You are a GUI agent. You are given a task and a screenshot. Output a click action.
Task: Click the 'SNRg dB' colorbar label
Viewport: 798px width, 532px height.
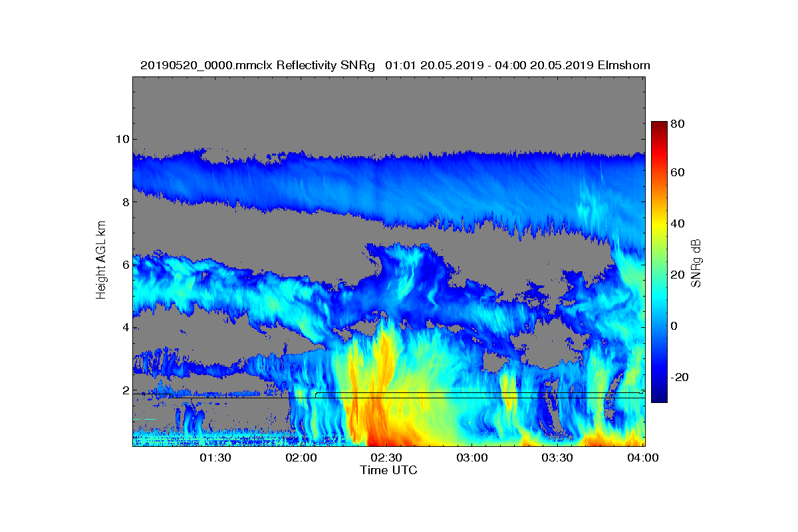tap(696, 263)
